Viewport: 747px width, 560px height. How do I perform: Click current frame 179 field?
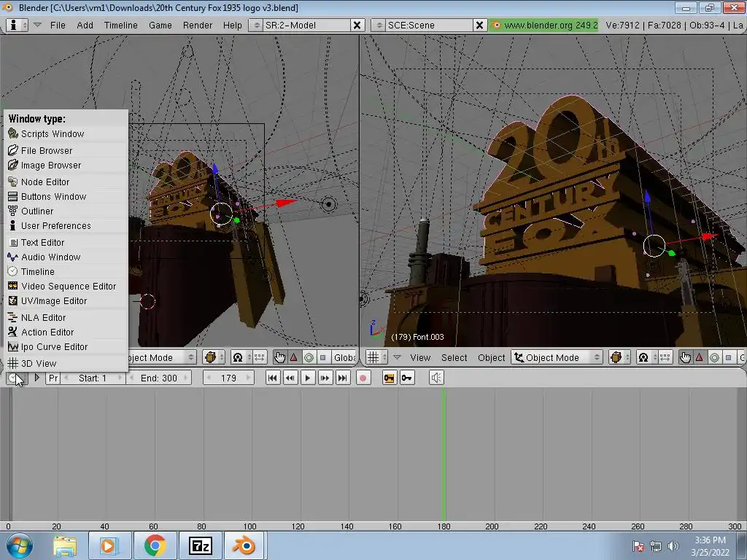[x=228, y=378]
